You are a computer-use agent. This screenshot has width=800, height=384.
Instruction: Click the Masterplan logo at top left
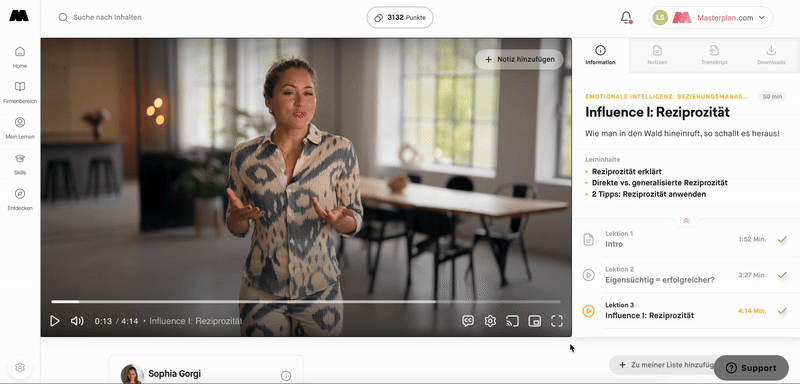click(19, 15)
